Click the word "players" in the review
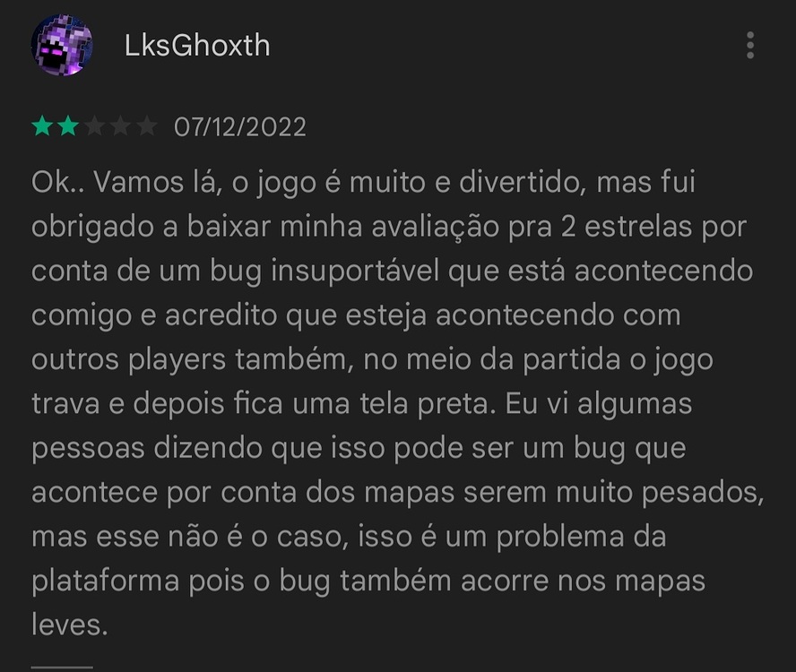This screenshot has width=796, height=672. [177, 361]
